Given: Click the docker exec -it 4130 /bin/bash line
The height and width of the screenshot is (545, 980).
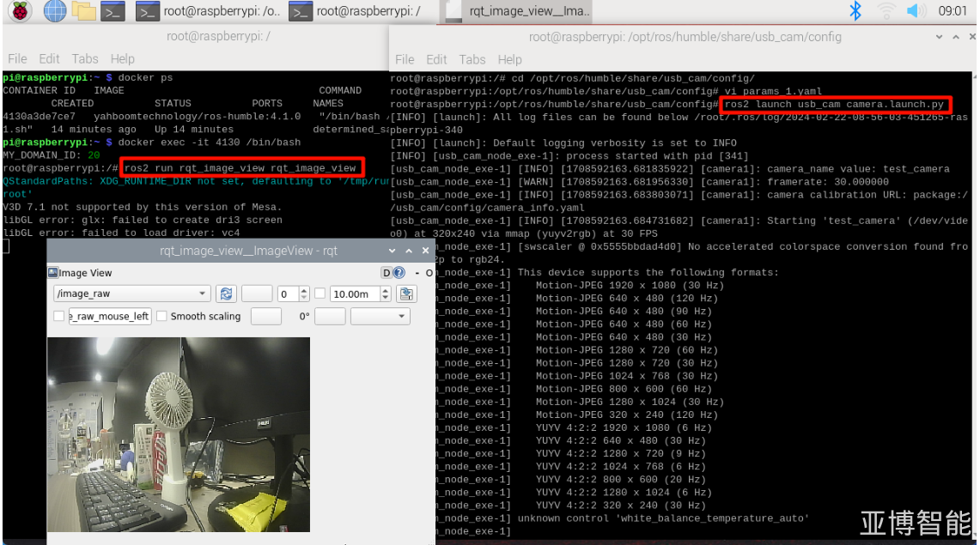Looking at the screenshot, I should (210, 142).
